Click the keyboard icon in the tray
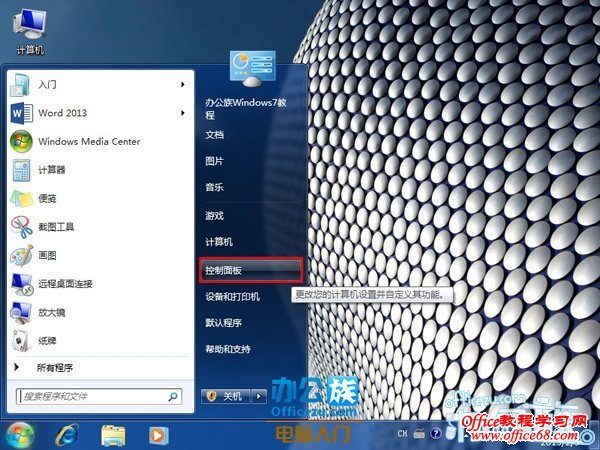 click(419, 434)
